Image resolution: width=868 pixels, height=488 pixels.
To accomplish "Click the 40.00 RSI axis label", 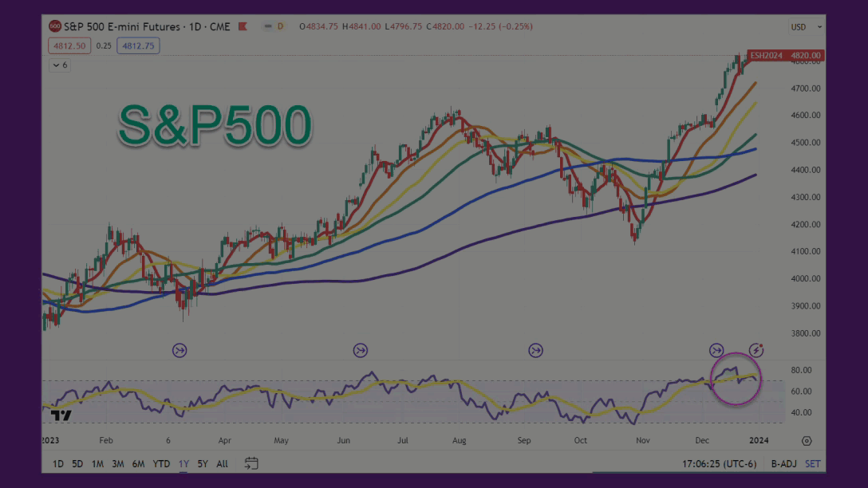I will click(801, 413).
